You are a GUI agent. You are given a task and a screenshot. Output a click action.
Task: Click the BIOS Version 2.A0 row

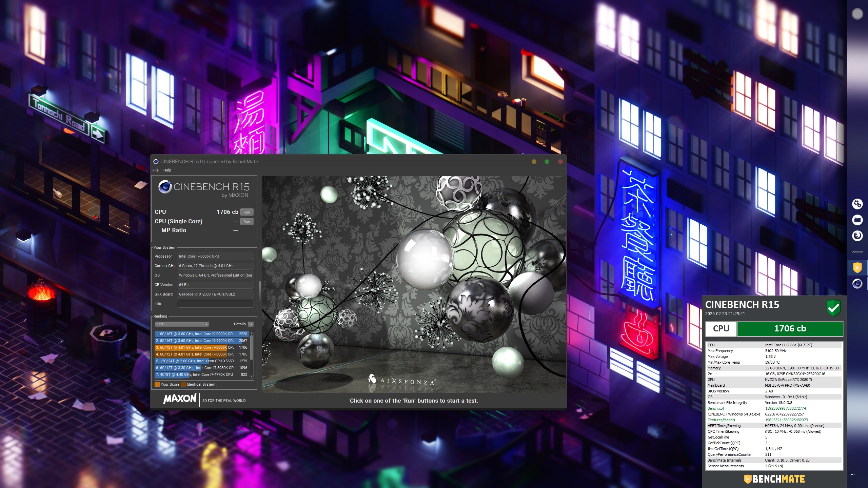point(774,391)
